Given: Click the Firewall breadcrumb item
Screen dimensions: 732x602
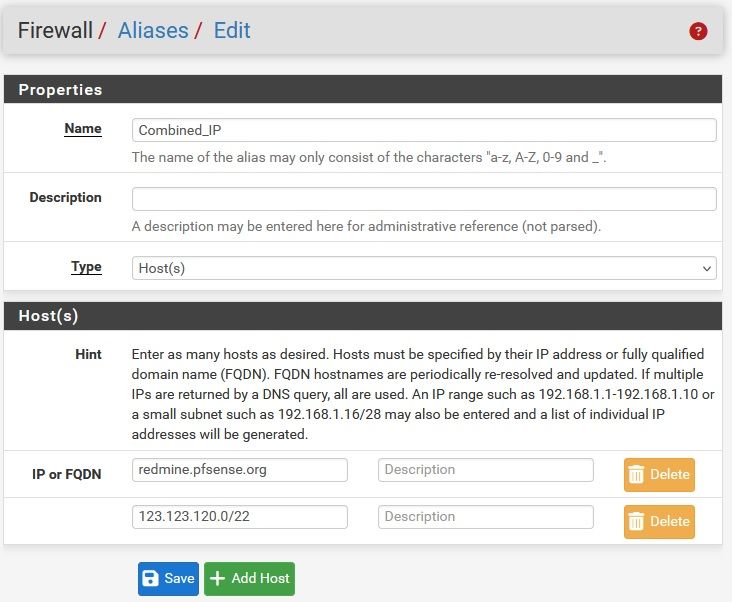Looking at the screenshot, I should pyautogui.click(x=55, y=30).
